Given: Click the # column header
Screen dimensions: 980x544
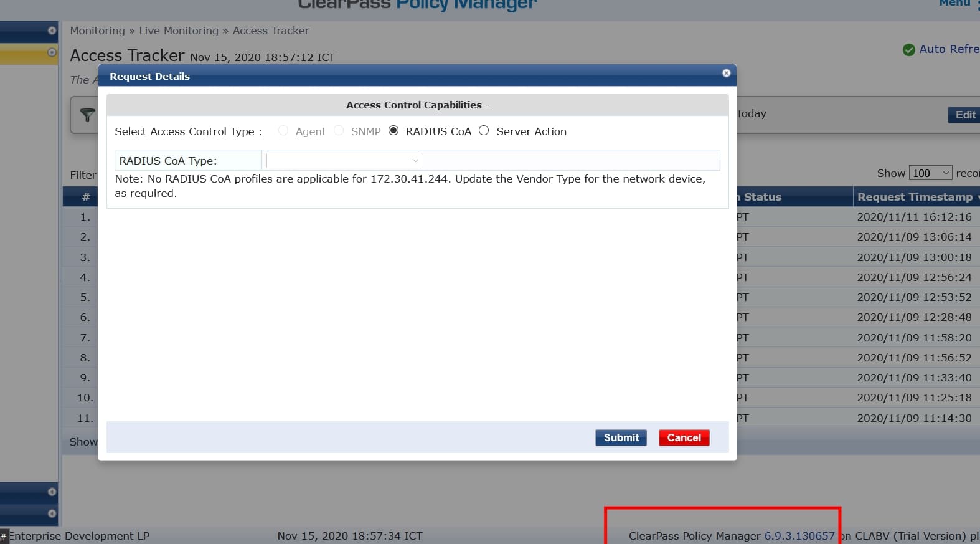Looking at the screenshot, I should point(86,197).
